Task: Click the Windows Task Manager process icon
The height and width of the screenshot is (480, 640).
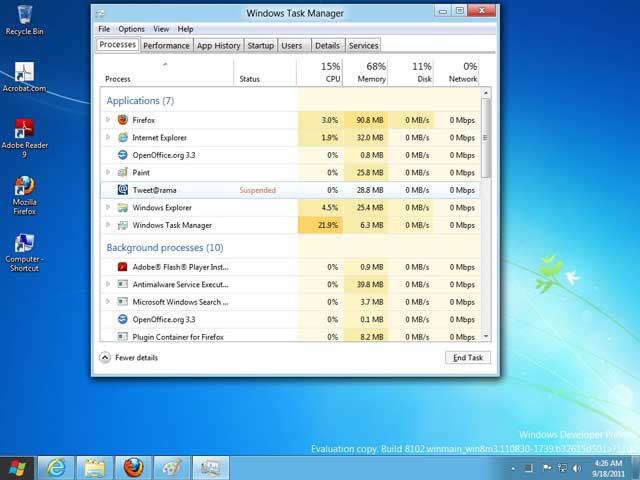Action: [122, 225]
